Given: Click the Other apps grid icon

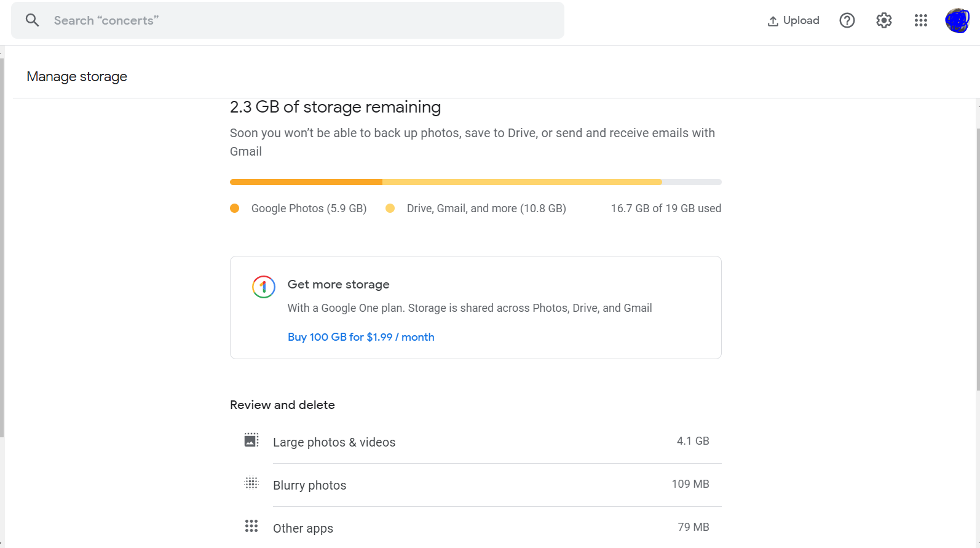Looking at the screenshot, I should 251,526.
